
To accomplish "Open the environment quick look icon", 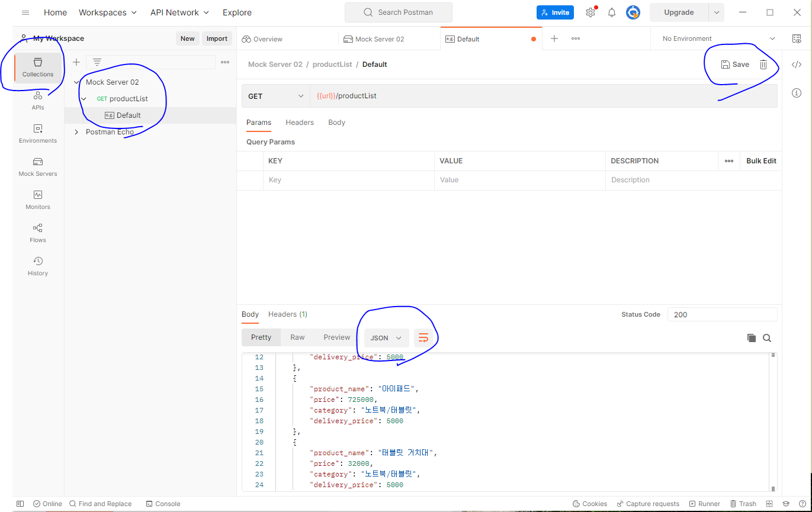I will 797,38.
